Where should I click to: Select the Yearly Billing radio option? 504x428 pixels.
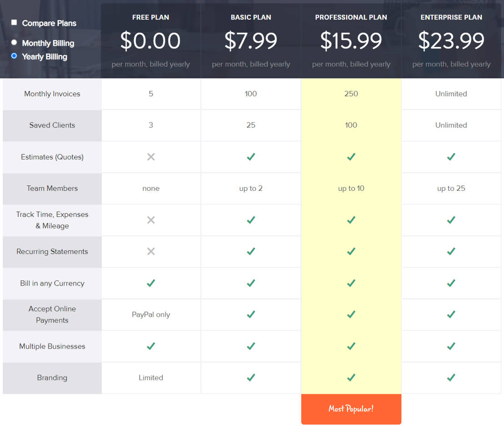(14, 56)
